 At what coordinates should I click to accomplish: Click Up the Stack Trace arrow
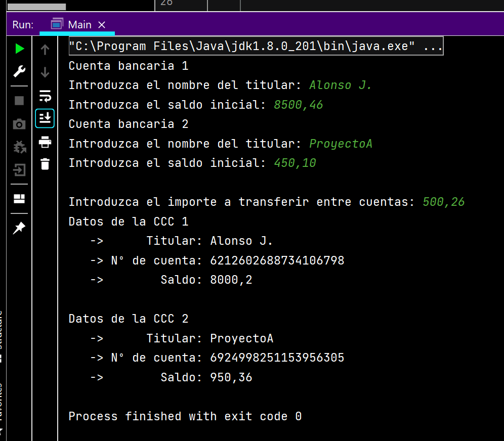click(x=45, y=50)
